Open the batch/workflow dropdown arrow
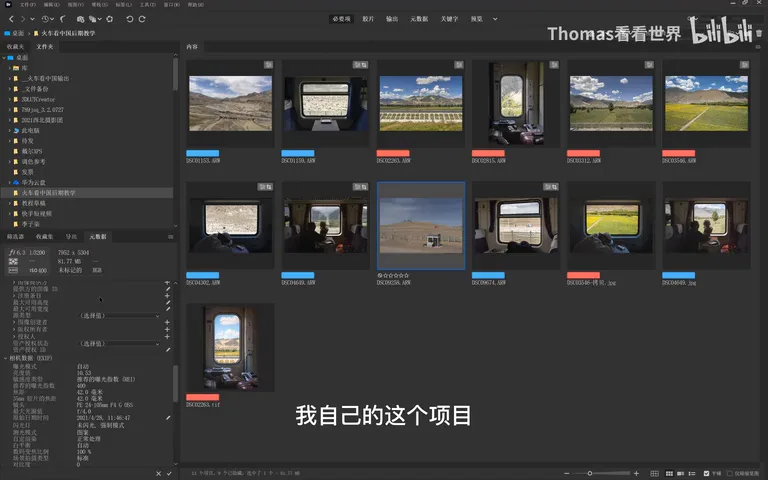The image size is (768, 480). tap(99, 19)
